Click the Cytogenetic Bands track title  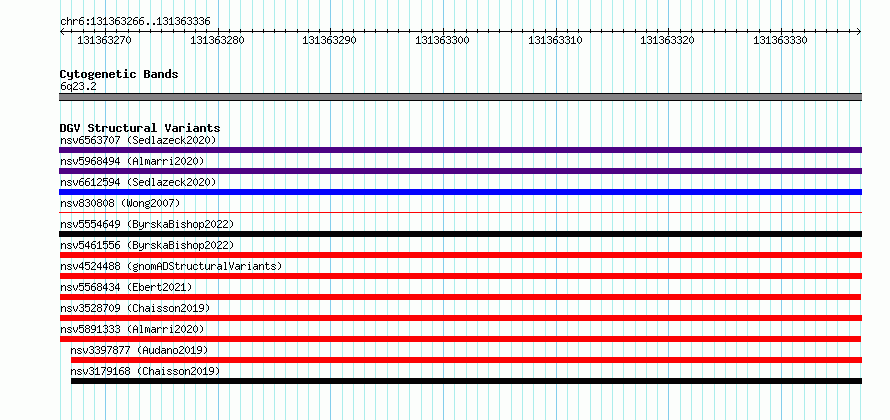[x=119, y=74]
